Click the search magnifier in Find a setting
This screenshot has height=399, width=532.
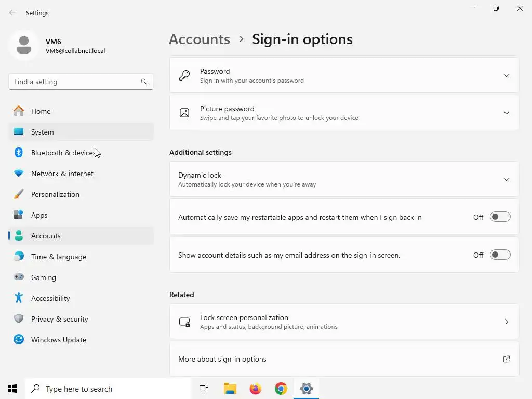144,82
